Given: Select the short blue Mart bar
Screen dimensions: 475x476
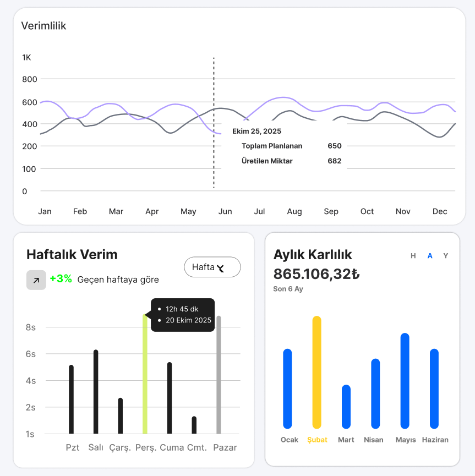Looking at the screenshot, I should point(346,406).
